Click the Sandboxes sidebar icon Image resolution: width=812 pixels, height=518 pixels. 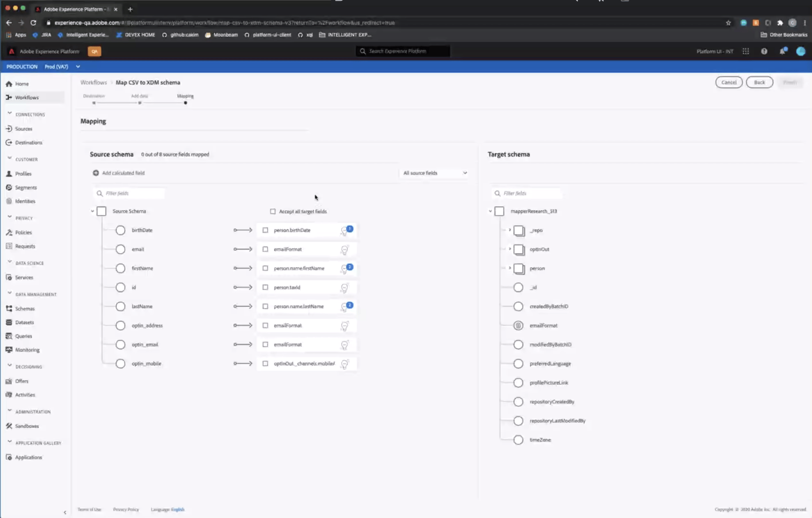pos(9,426)
